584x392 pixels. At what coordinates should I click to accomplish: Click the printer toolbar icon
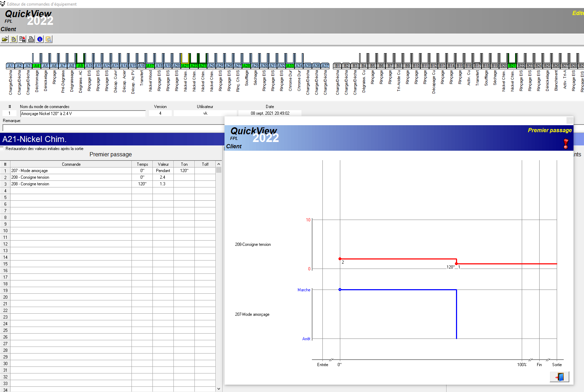[x=31, y=39]
